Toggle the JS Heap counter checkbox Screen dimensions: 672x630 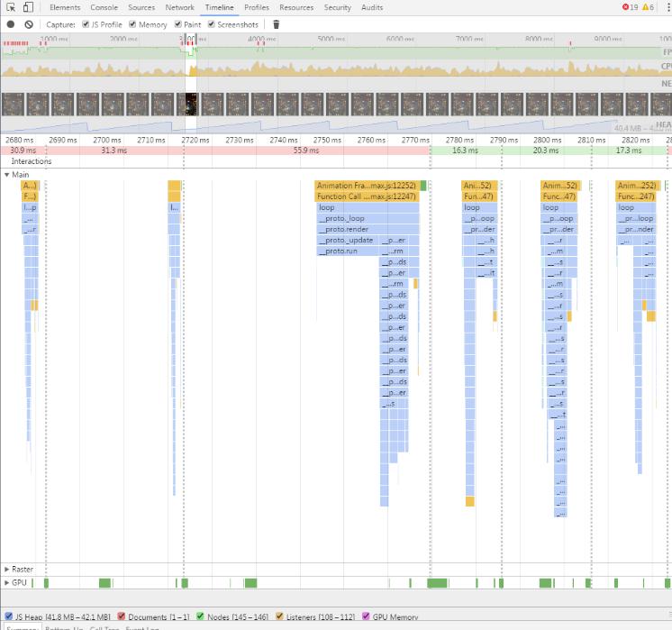pos(9,616)
